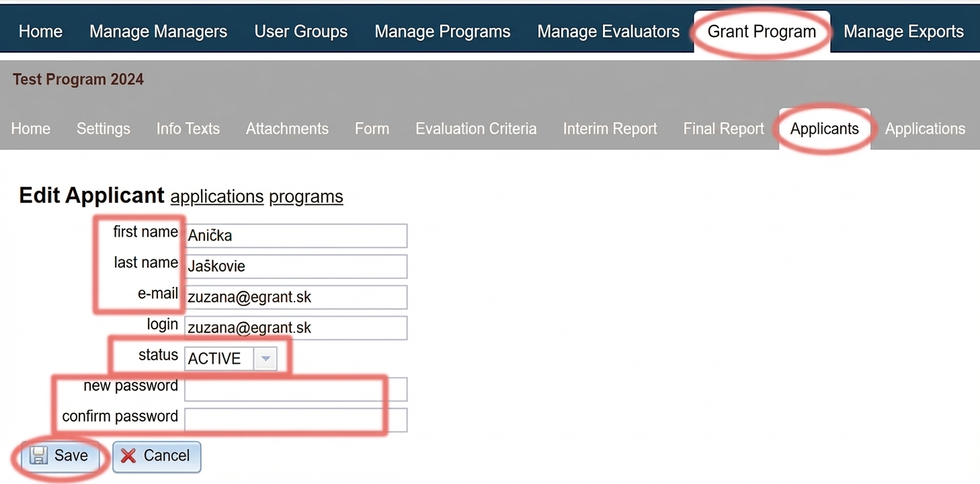
Task: Open the status dropdown arrow
Action: pyautogui.click(x=265, y=358)
